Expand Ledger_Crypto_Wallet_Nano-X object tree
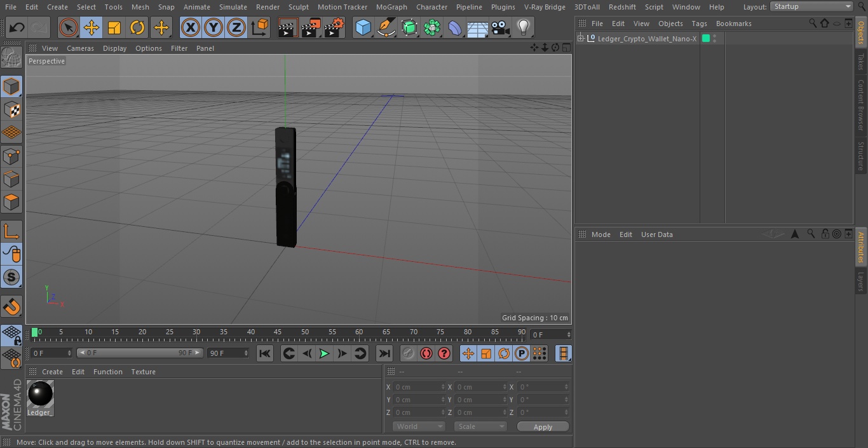 coord(580,39)
